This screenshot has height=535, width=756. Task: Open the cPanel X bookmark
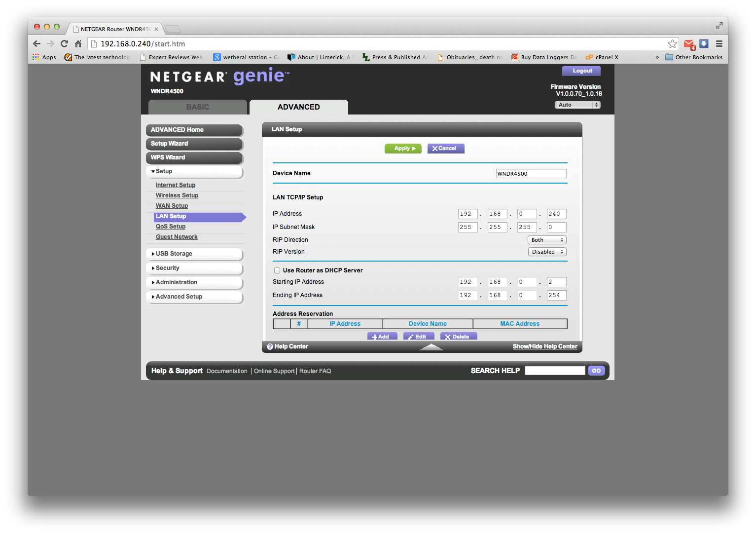[602, 57]
